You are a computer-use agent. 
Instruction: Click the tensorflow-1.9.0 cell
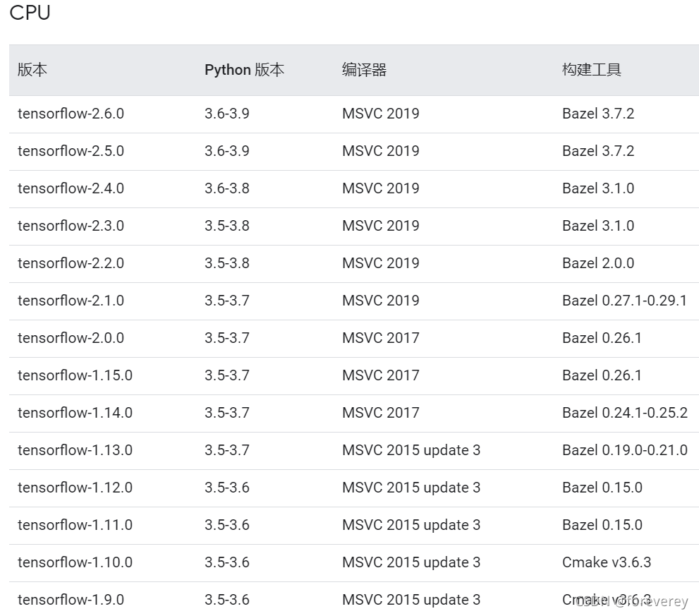click(71, 601)
